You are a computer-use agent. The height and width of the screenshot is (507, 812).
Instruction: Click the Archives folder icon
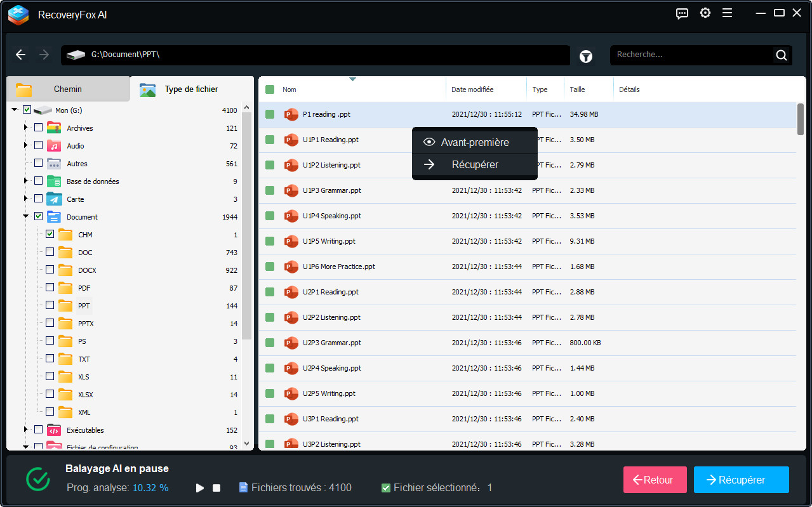[x=54, y=128]
